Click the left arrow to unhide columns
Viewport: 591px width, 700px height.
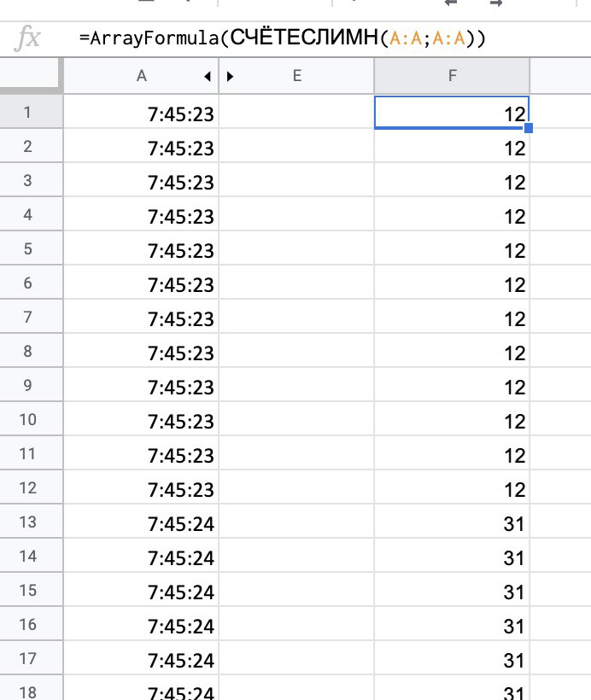(x=208, y=76)
